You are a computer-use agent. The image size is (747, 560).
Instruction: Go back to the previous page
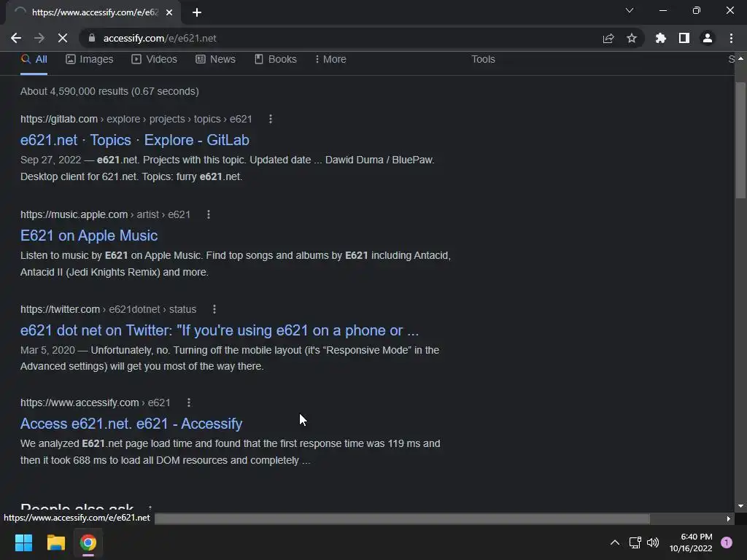16,38
